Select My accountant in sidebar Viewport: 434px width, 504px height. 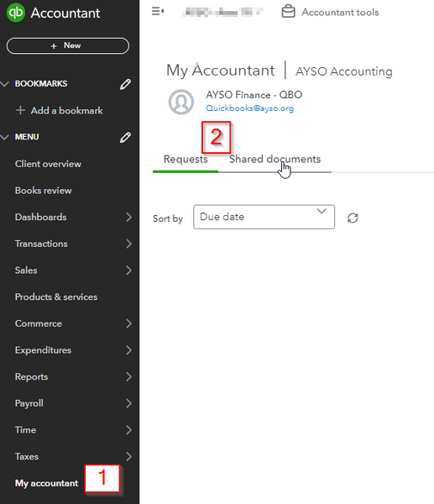(46, 484)
